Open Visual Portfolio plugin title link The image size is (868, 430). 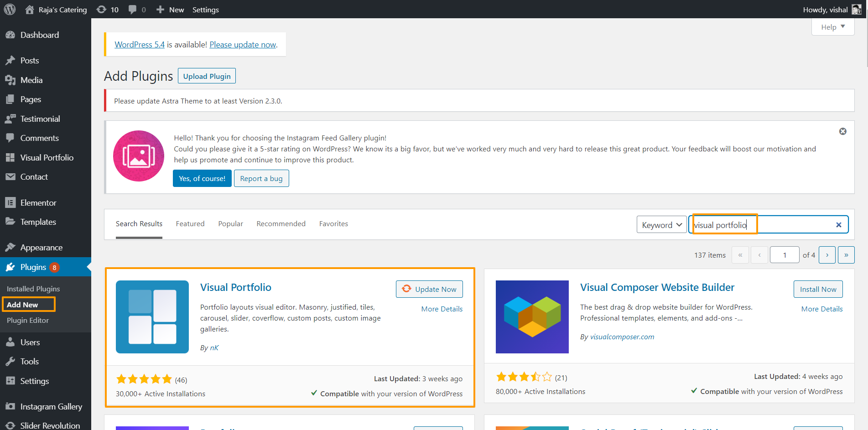(x=236, y=287)
